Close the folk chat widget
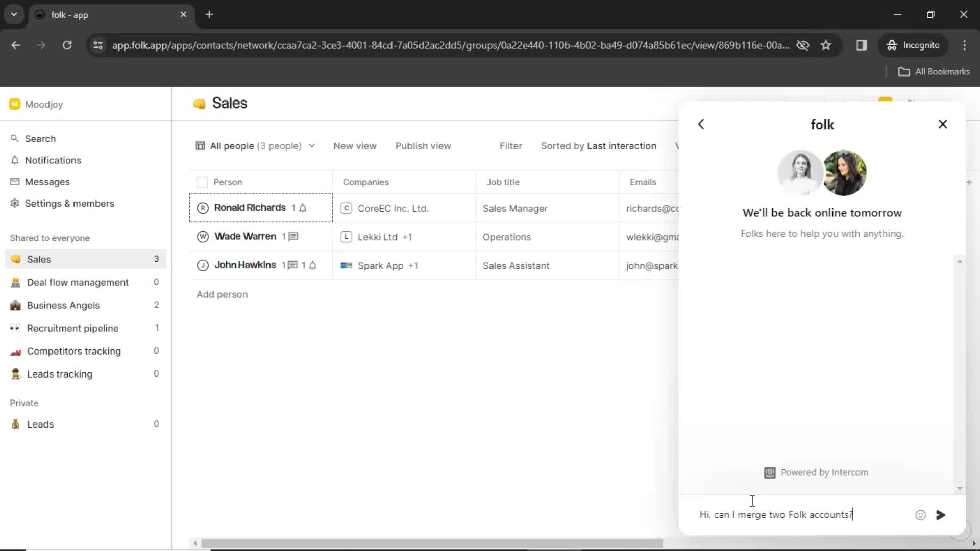Image resolution: width=980 pixels, height=551 pixels. tap(943, 124)
